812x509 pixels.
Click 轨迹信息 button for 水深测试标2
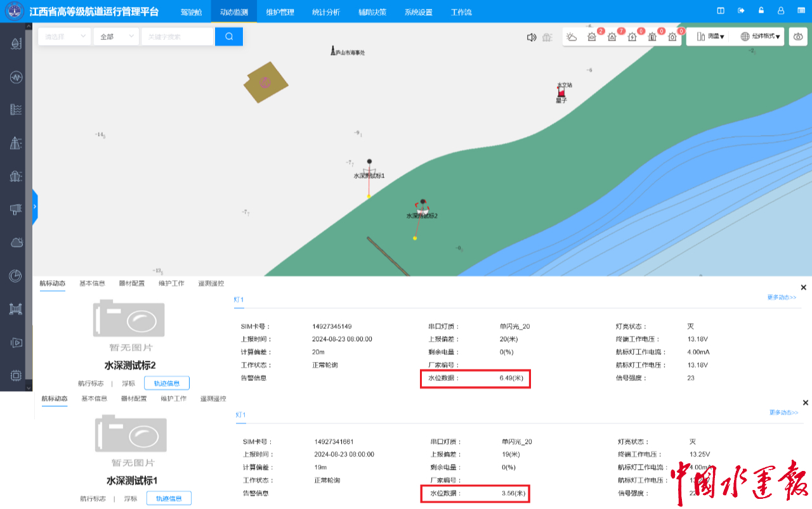[x=166, y=383]
